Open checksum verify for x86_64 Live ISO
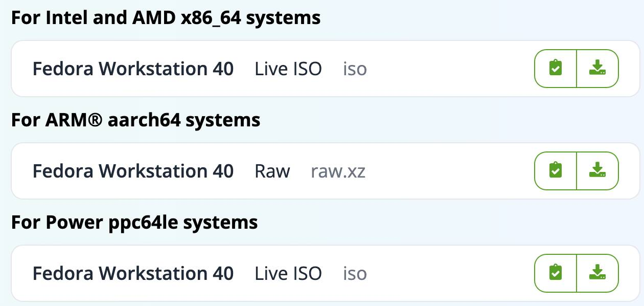 [556, 69]
